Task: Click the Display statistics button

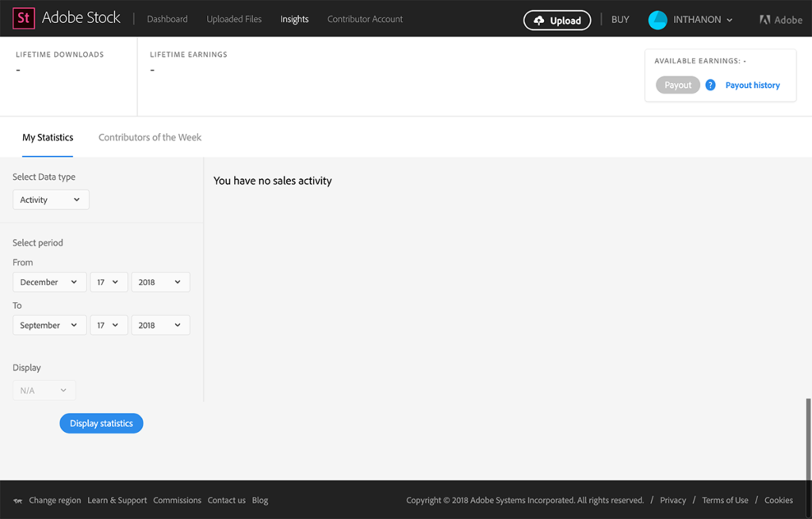Action: point(101,423)
